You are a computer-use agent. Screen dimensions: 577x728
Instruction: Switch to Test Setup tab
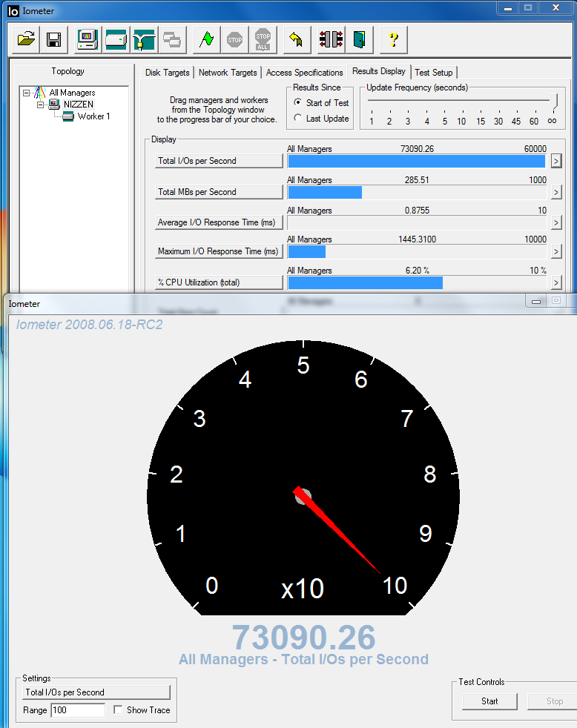coord(433,73)
